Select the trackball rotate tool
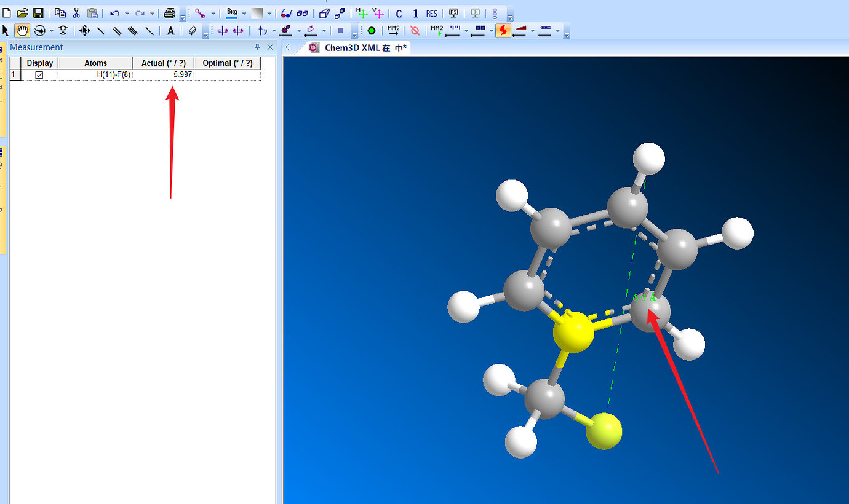This screenshot has width=849, height=504. pos(40,30)
